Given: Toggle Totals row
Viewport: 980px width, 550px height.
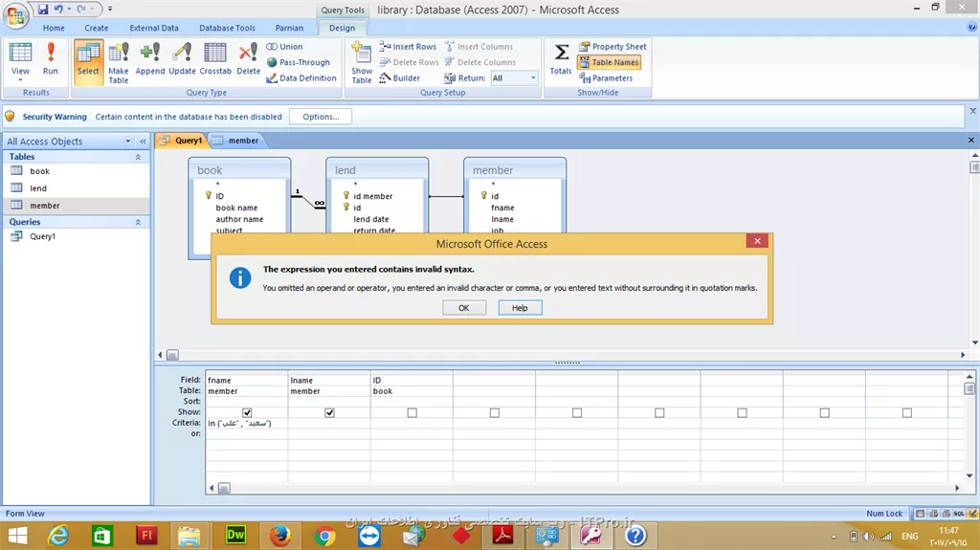Looking at the screenshot, I should click(x=561, y=58).
